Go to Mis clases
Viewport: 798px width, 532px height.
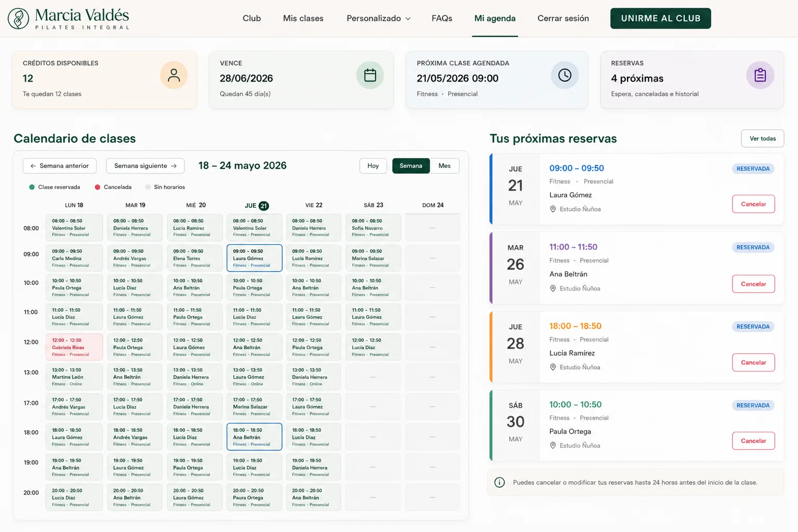pos(303,18)
